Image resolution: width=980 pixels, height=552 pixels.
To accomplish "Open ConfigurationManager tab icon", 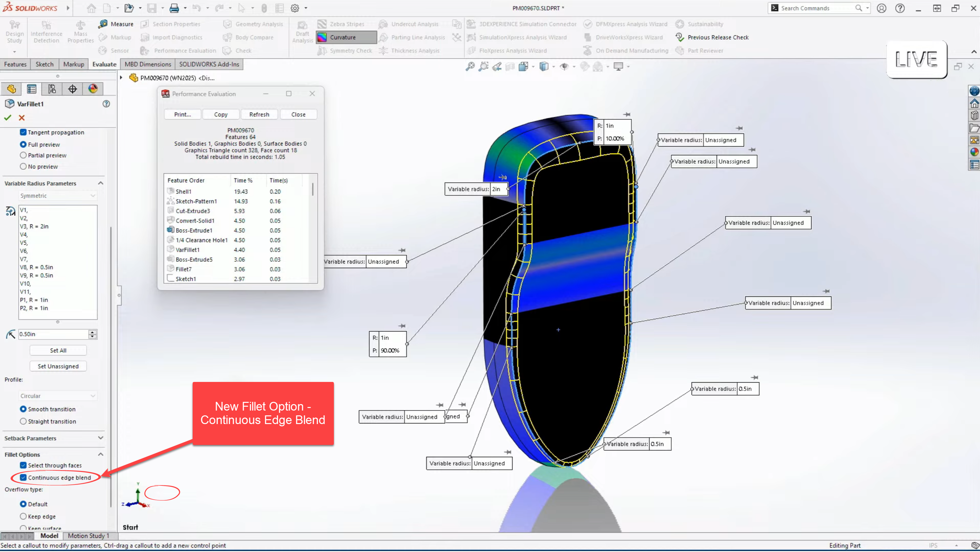I will tap(52, 89).
